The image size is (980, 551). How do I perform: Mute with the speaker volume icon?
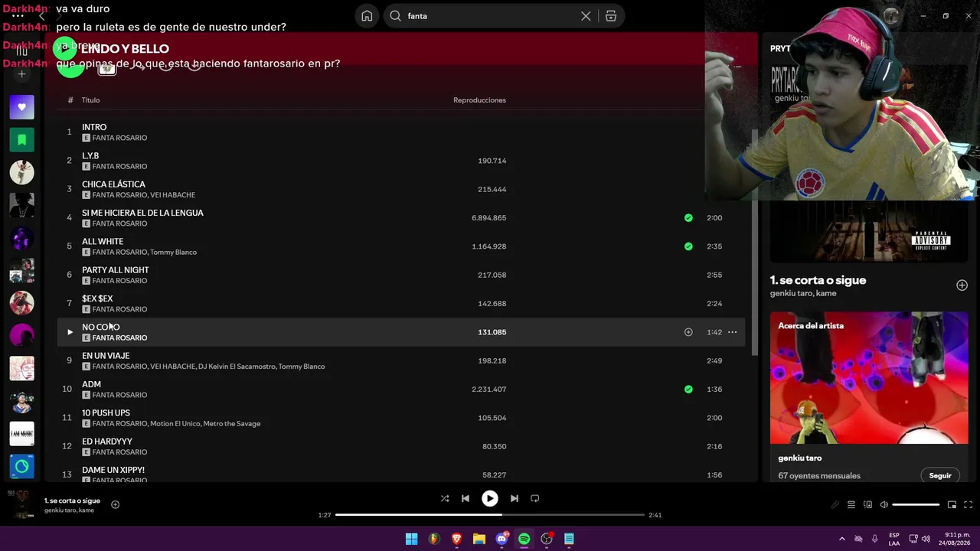tap(884, 505)
